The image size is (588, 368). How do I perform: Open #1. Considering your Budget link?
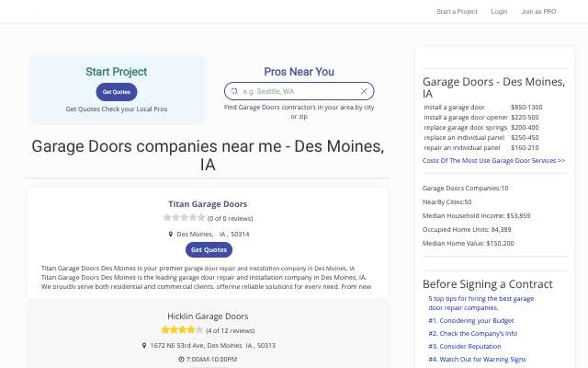pos(471,321)
